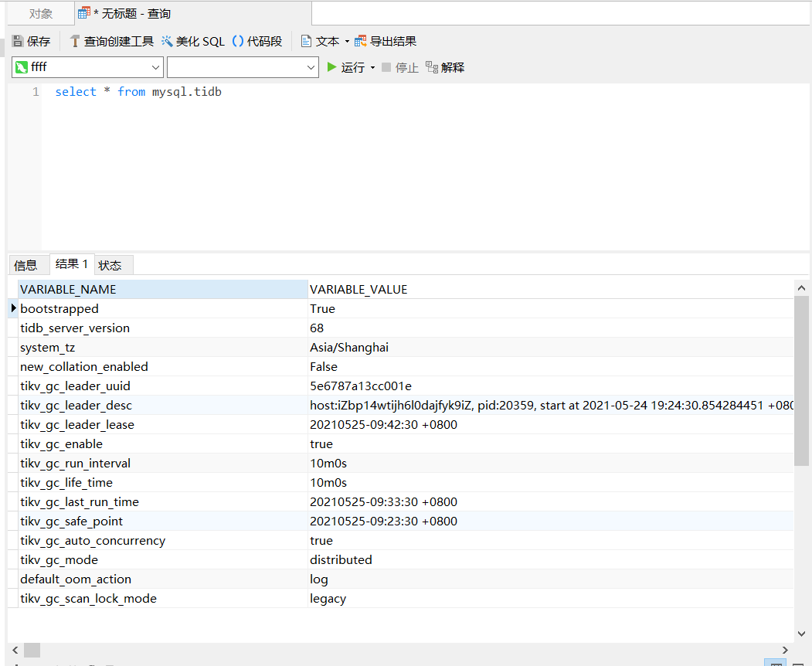Click the Explain (解释) query icon
The image size is (812, 666).
(432, 67)
